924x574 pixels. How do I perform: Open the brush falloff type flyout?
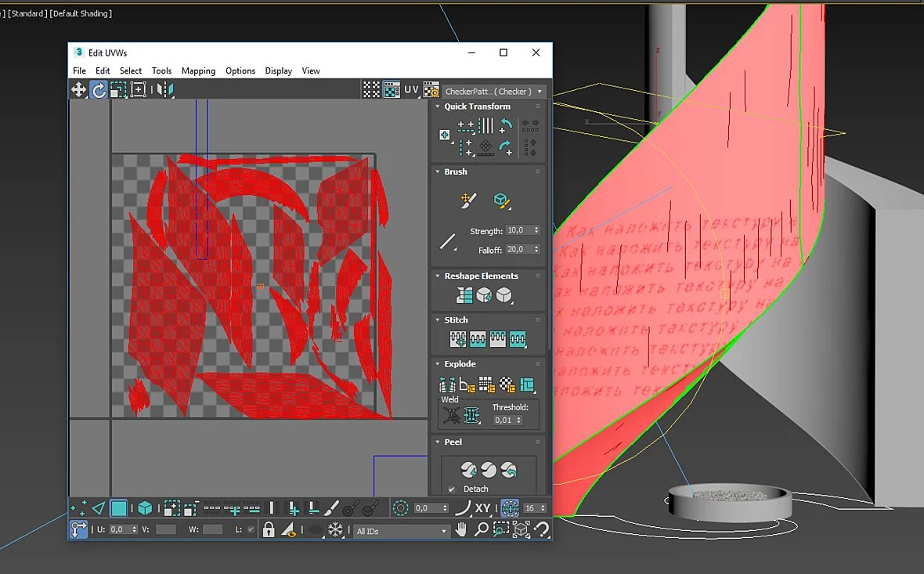click(448, 242)
